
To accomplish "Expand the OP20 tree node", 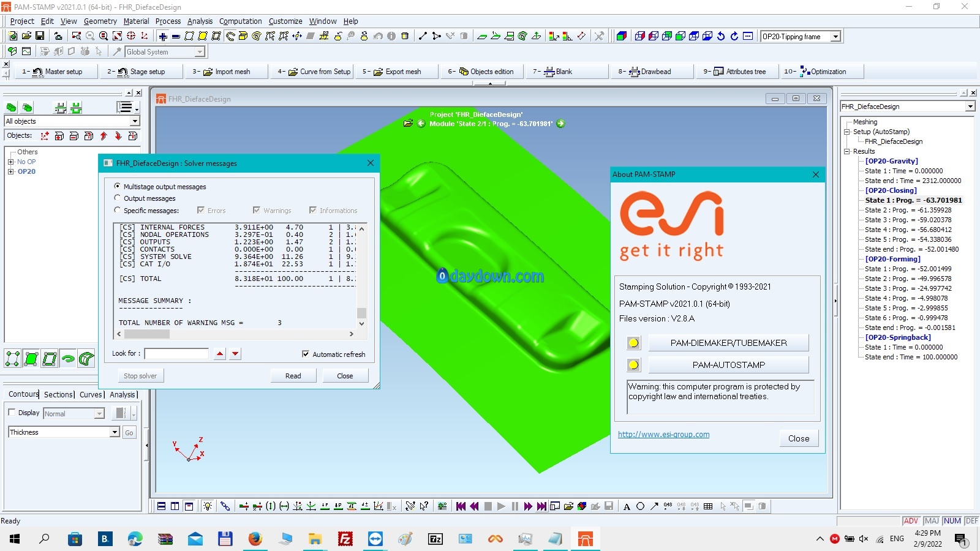I will (x=10, y=171).
